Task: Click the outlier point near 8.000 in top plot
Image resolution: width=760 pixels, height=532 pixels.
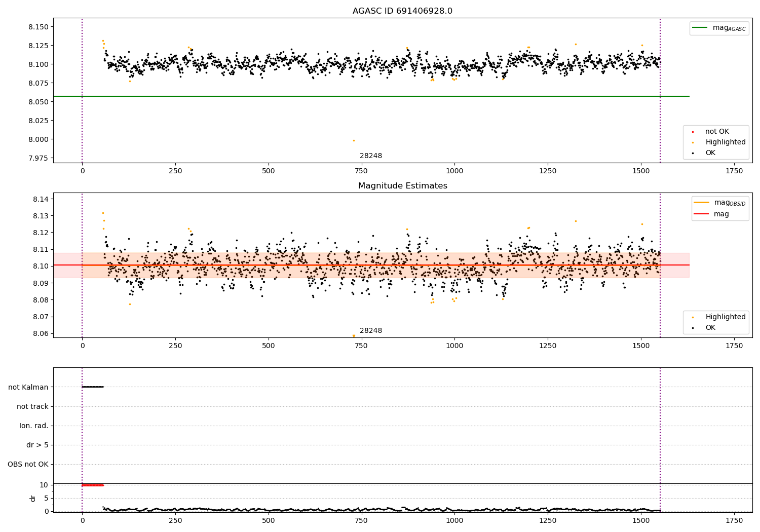Action: [x=354, y=140]
